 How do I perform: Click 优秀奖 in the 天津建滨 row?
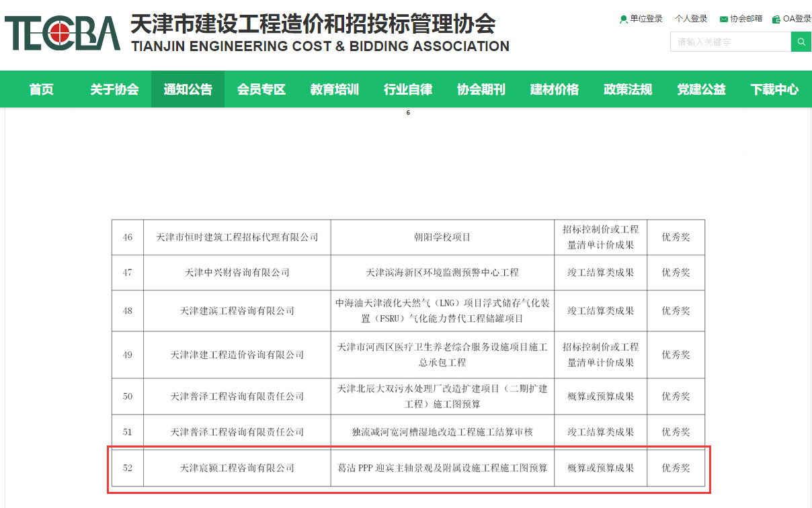click(676, 310)
